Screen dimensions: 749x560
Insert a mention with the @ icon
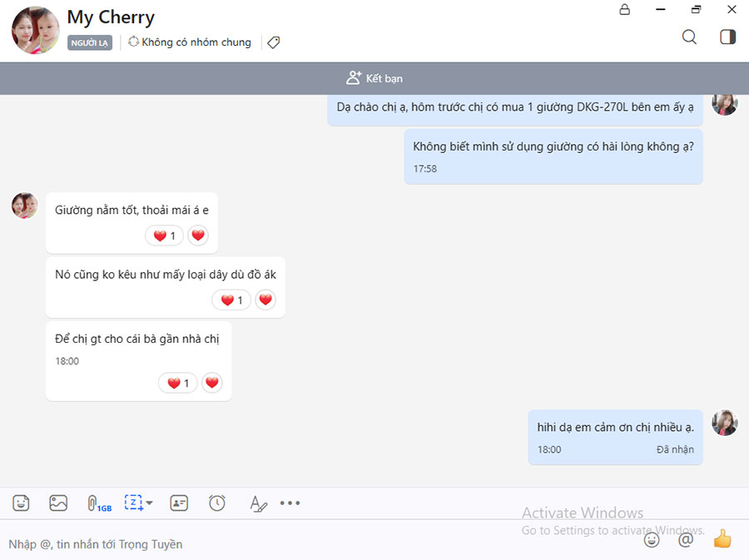[x=686, y=539]
